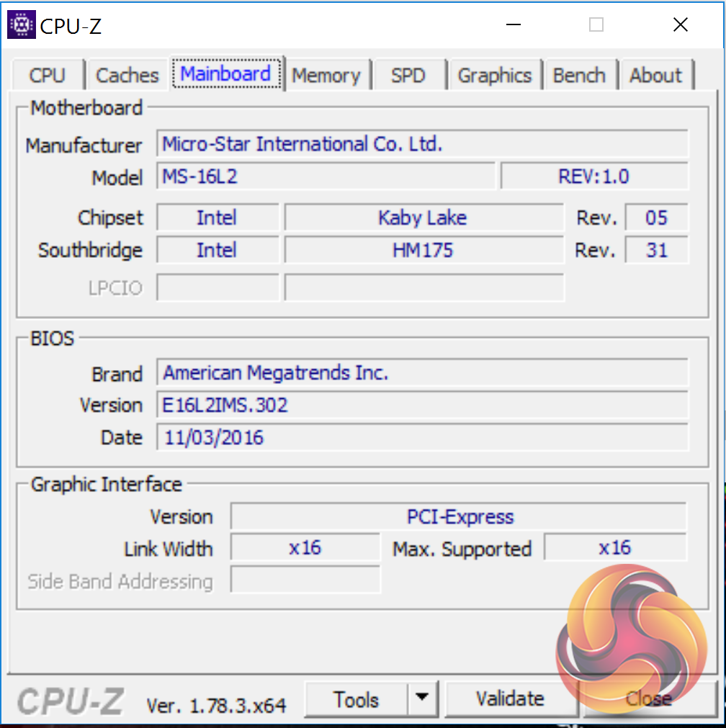726x728 pixels.
Task: Click the empty LPCIO vendor field
Action: (x=218, y=288)
